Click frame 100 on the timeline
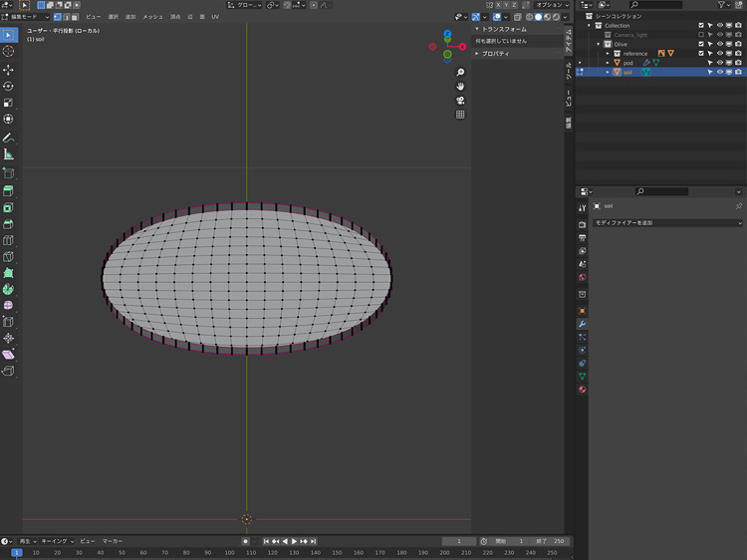 pyautogui.click(x=229, y=552)
